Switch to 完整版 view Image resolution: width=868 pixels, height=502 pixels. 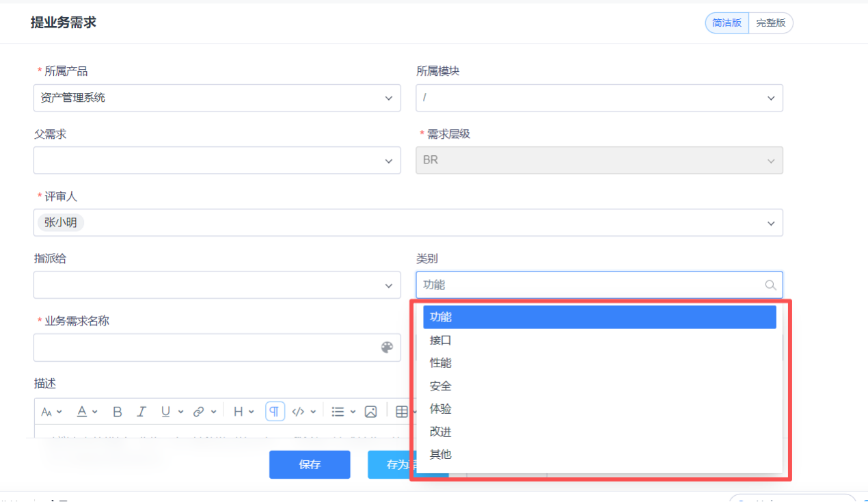click(x=770, y=23)
